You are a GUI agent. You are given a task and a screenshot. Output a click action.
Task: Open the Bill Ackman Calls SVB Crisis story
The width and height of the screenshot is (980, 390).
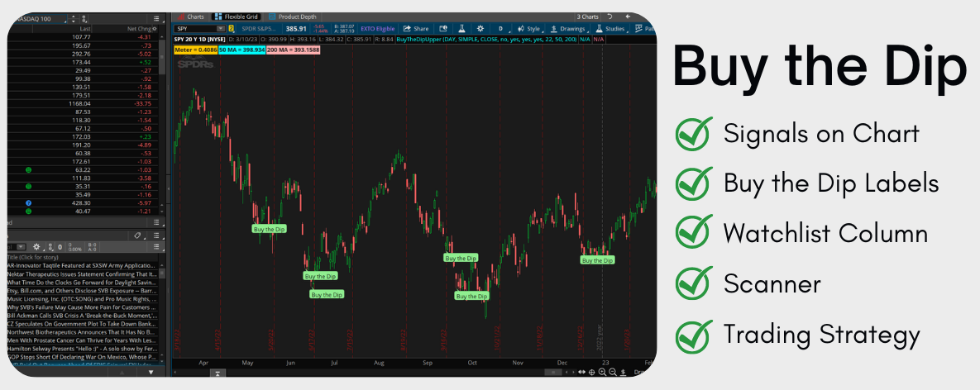point(81,316)
